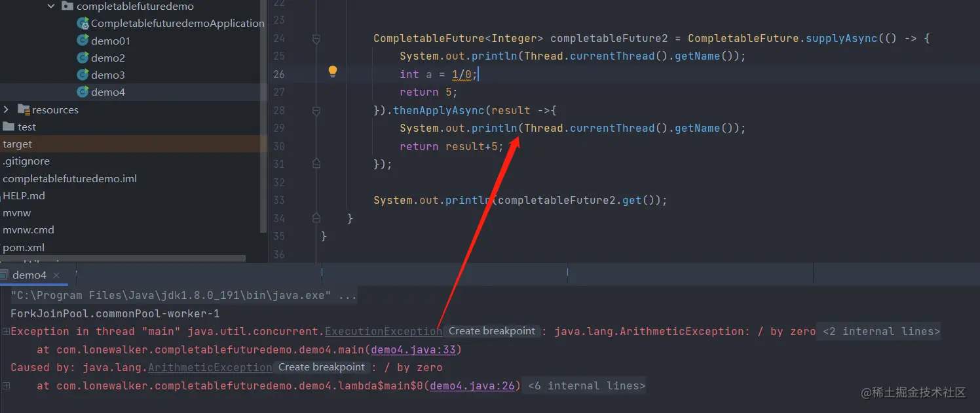Click the project tree horizontal scrollbar
This screenshot has height=413, width=980.
pyautogui.click(x=123, y=259)
